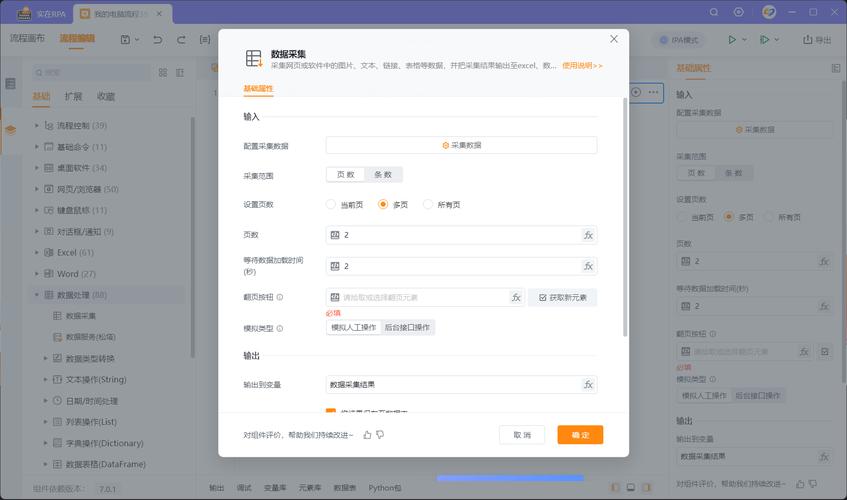
Task: Click fx icon in dialog 翻页按钮 field
Action: pyautogui.click(x=516, y=298)
